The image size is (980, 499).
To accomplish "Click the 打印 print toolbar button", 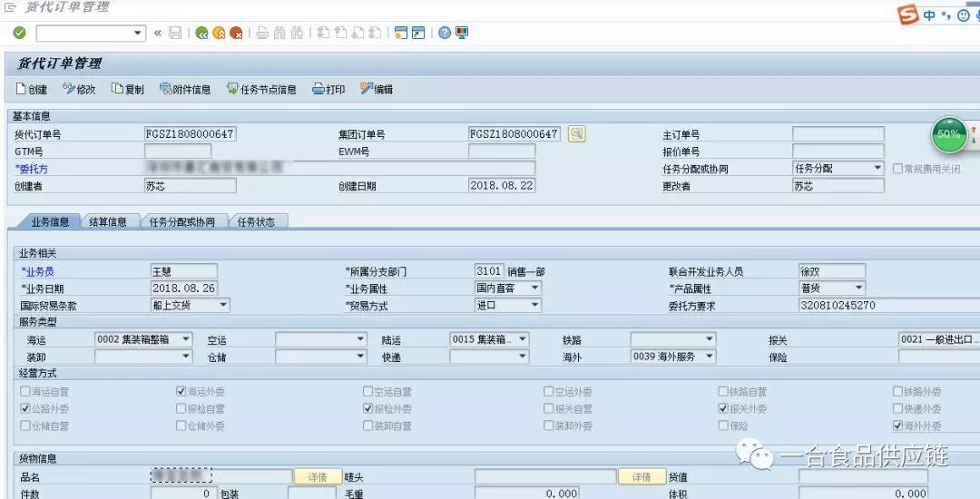I will coord(328,89).
